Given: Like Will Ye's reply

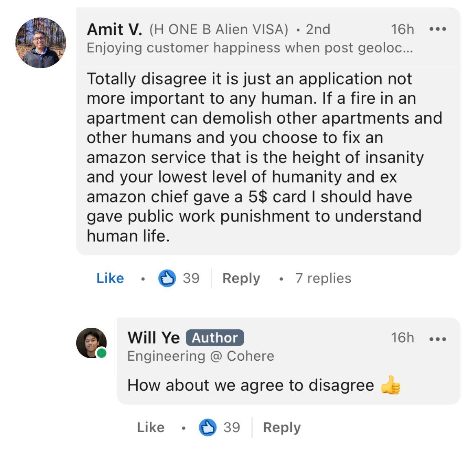Looking at the screenshot, I should click(151, 427).
